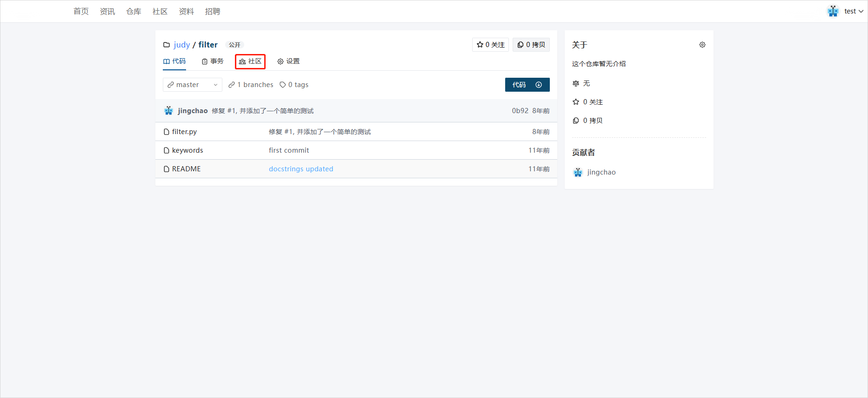Switch to the 事务 tab
This screenshot has height=398, width=868.
tap(213, 61)
